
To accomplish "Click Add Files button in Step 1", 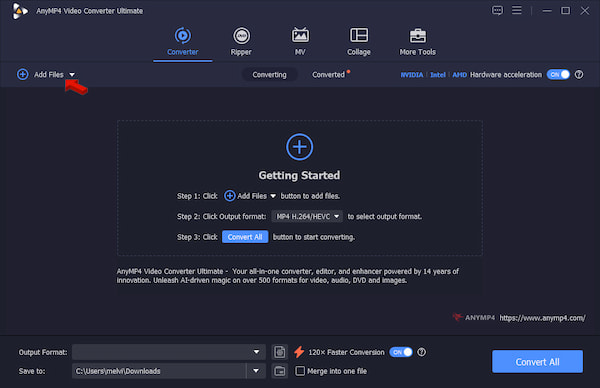I will (250, 196).
